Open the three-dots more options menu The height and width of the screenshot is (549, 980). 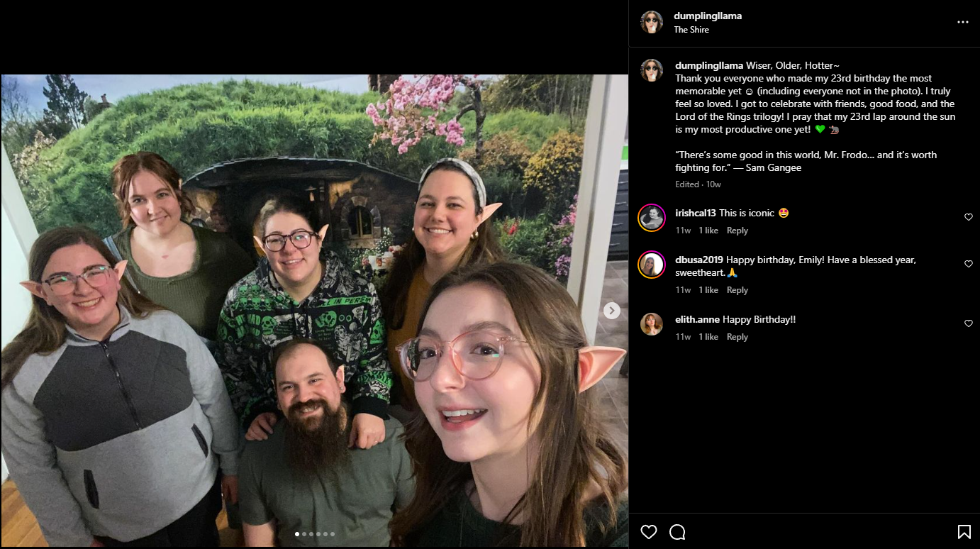pyautogui.click(x=963, y=22)
